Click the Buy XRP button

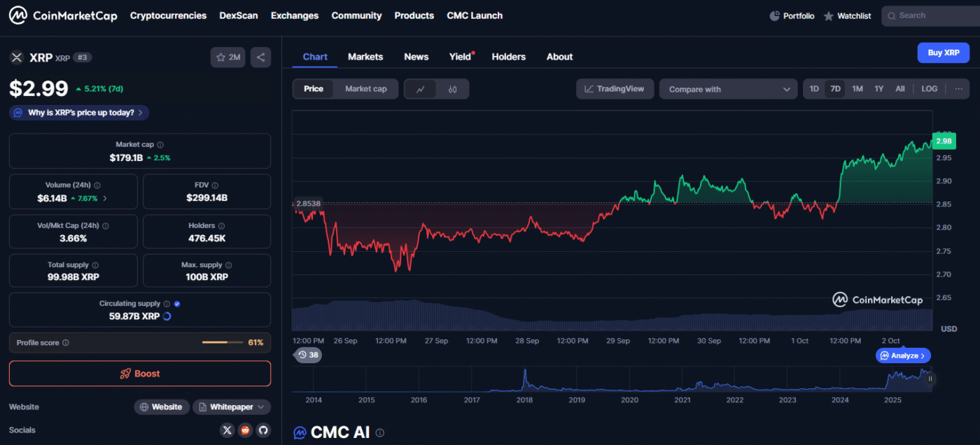click(943, 52)
